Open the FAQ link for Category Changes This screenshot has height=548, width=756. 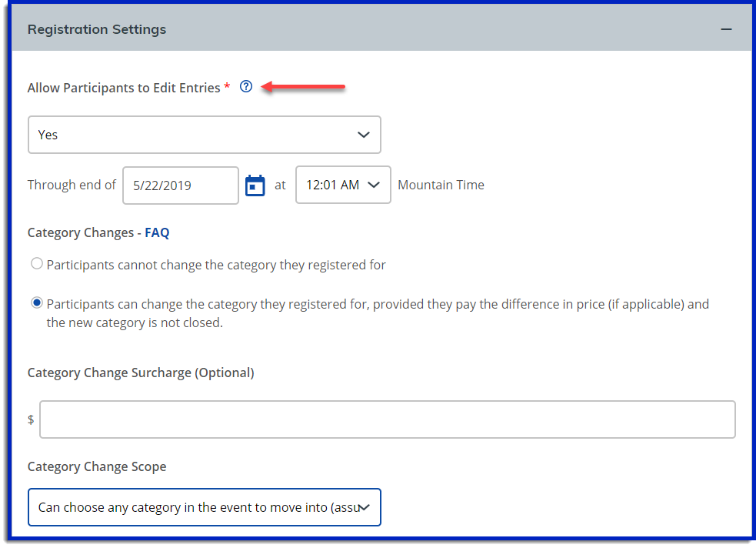pos(157,232)
